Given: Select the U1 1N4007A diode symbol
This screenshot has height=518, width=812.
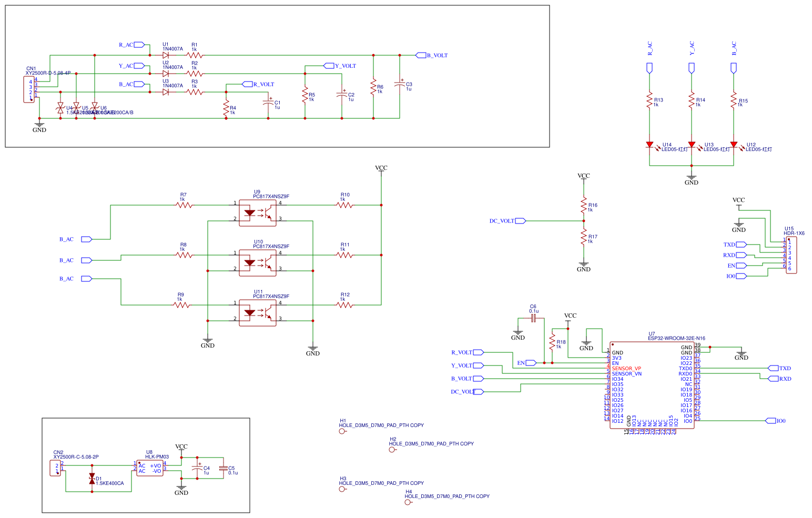Looking at the screenshot, I should pyautogui.click(x=166, y=55).
